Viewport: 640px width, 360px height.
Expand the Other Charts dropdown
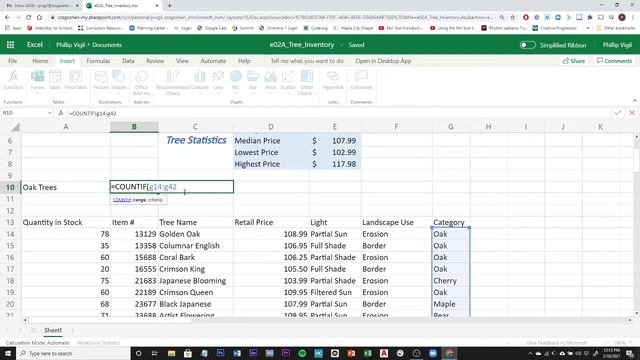point(314,93)
